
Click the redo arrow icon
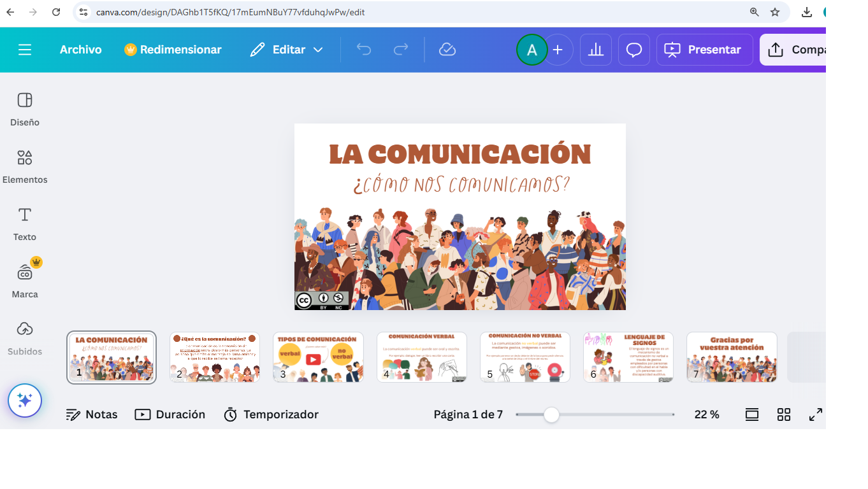coord(401,50)
